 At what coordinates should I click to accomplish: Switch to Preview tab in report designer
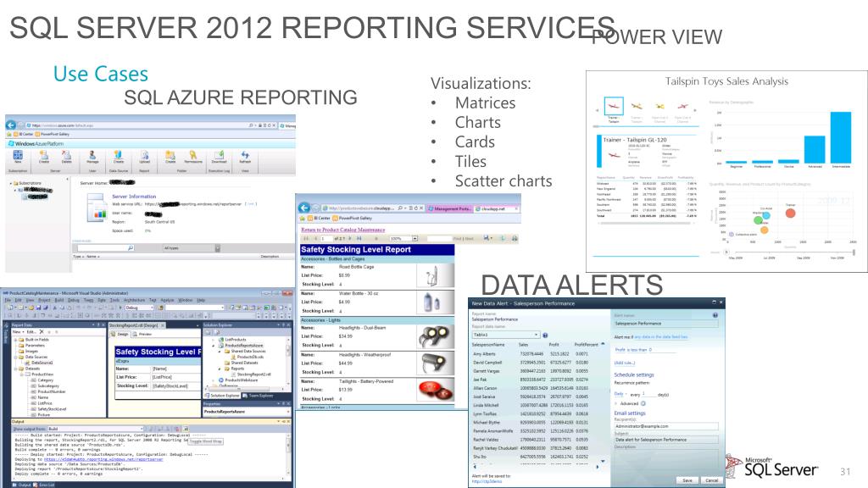[x=142, y=334]
